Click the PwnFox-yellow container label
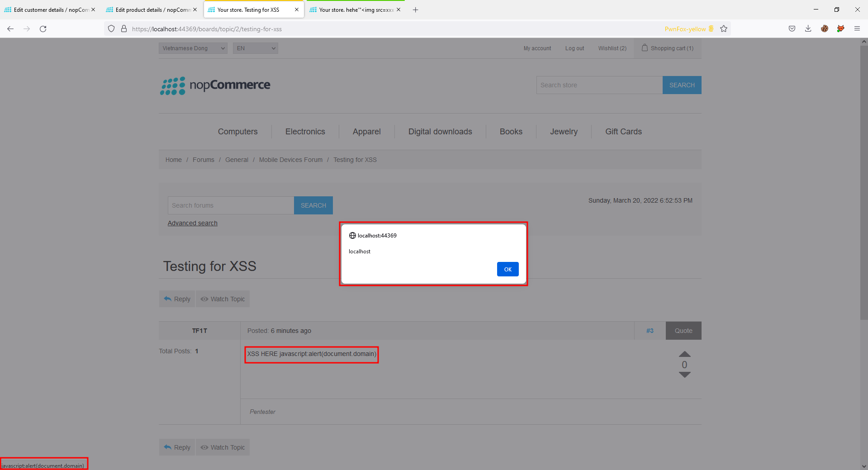The height and width of the screenshot is (470, 868). coord(685,28)
